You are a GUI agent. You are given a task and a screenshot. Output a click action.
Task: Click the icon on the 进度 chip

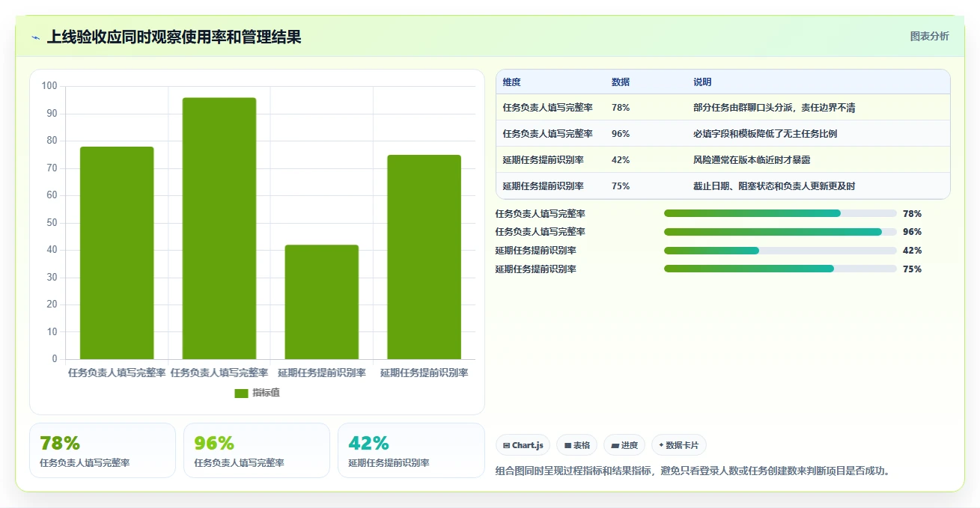[615, 445]
